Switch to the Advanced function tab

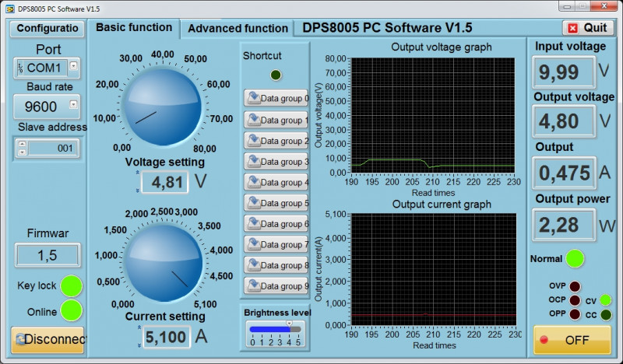[x=238, y=28]
